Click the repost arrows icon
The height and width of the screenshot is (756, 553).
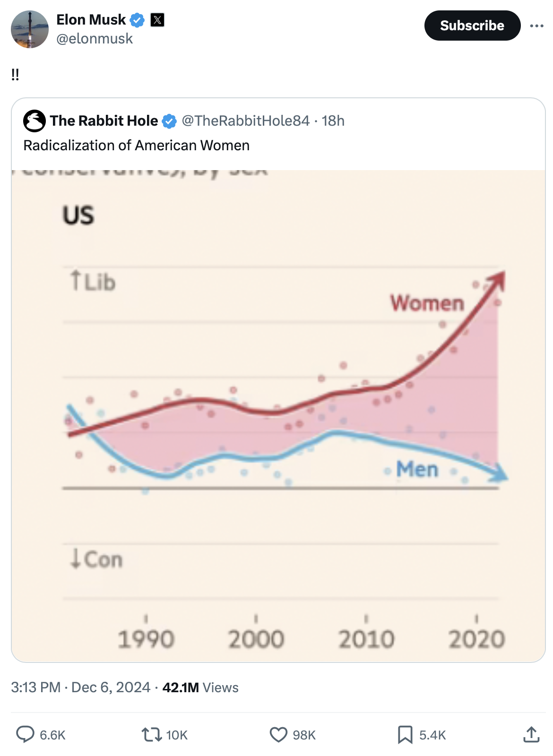[151, 734]
